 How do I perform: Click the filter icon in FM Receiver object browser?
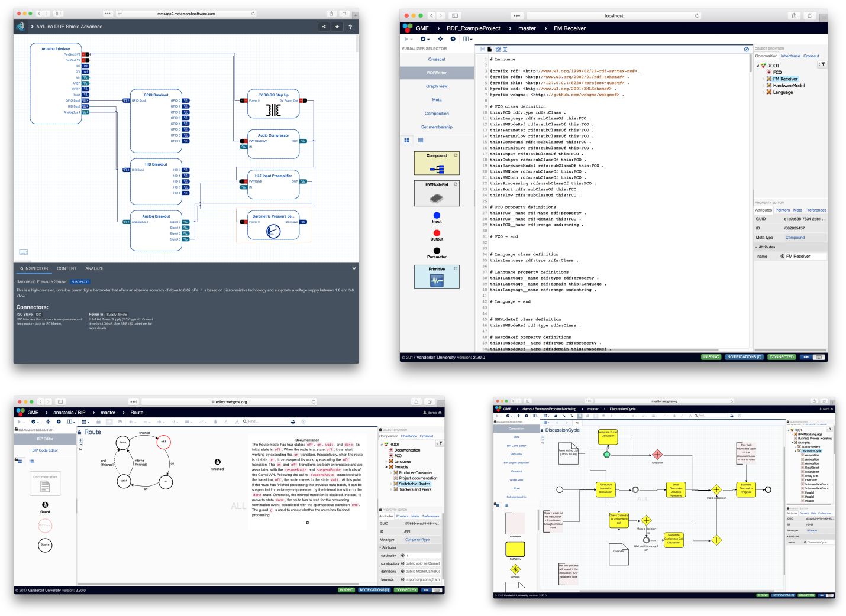822,64
